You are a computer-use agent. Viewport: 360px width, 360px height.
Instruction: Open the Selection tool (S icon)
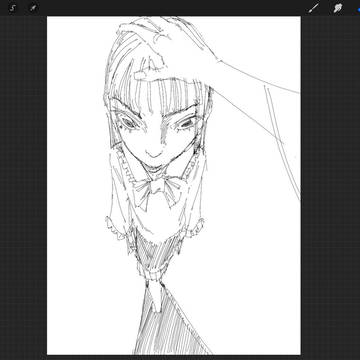click(13, 8)
